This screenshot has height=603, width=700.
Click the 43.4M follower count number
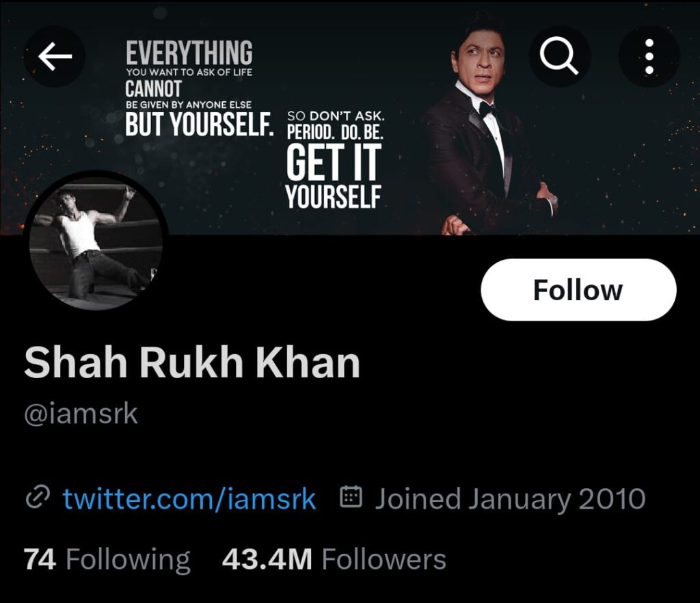(x=267, y=560)
